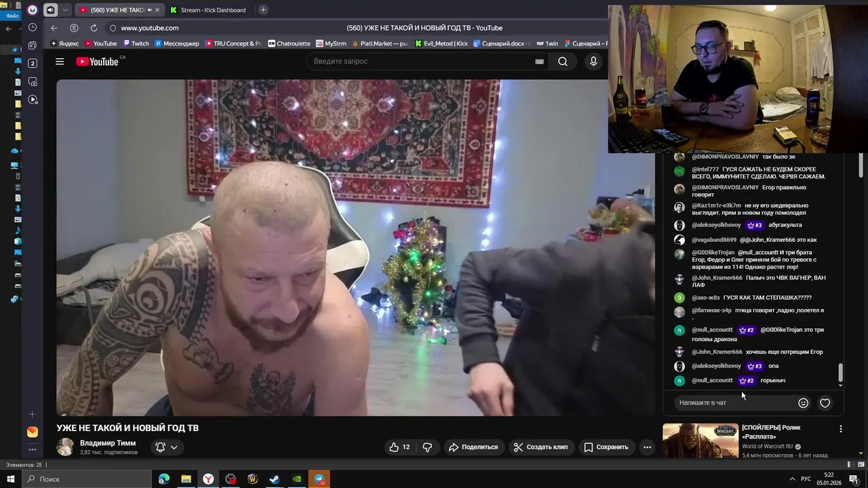Select the (560) УЖЕ НЕ ТАКОЙ YouTube tab
Screen dimensions: 868x488
[x=120, y=10]
